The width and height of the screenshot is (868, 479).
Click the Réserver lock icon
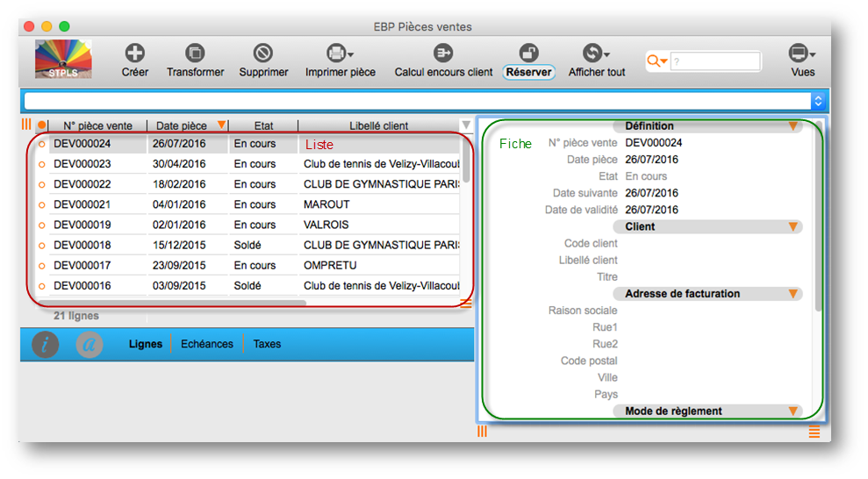[x=528, y=53]
